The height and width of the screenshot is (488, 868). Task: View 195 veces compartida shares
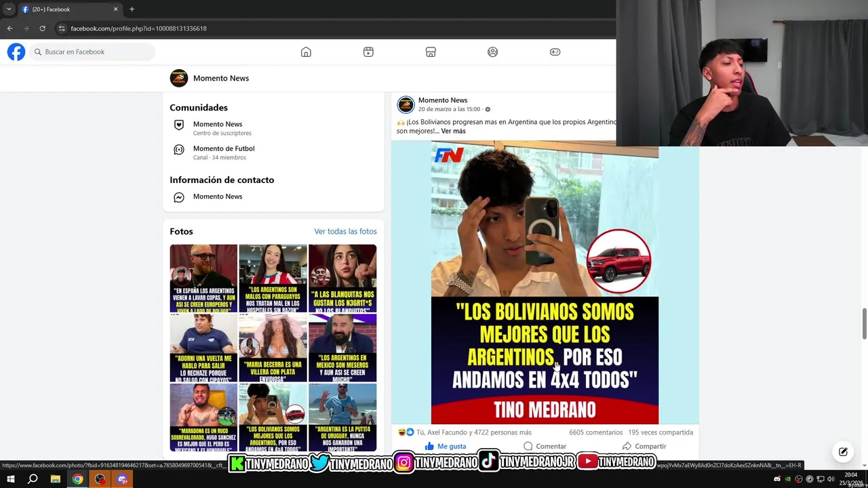[x=660, y=432]
